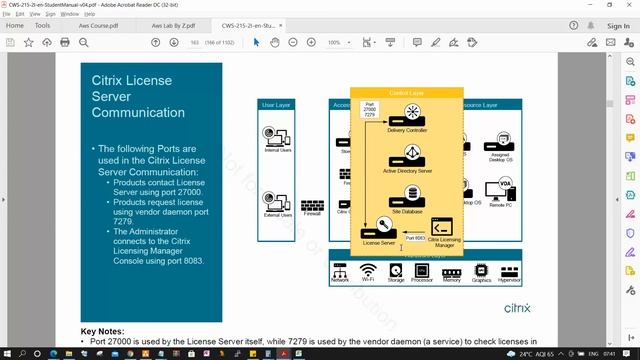The width and height of the screenshot is (640, 360).
Task: Zoom in with plus icon
Action: (311, 42)
